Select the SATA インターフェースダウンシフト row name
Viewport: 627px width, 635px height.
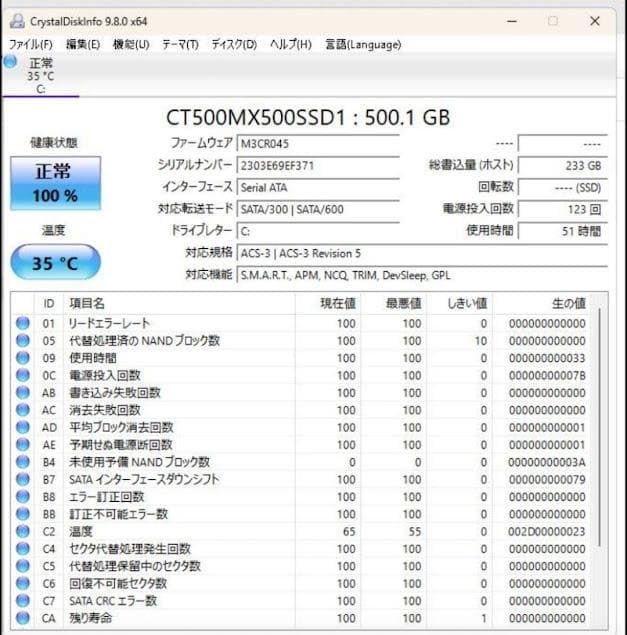(144, 479)
